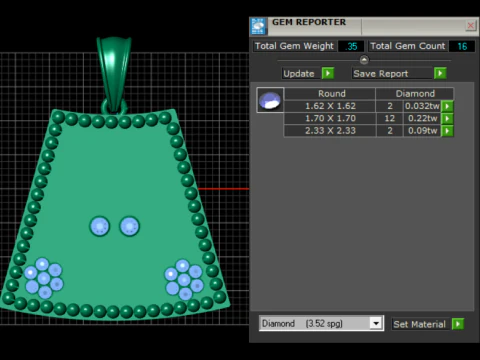Click green arrow on 1.70 X 1.70 row
480x360 pixels.
[447, 119]
